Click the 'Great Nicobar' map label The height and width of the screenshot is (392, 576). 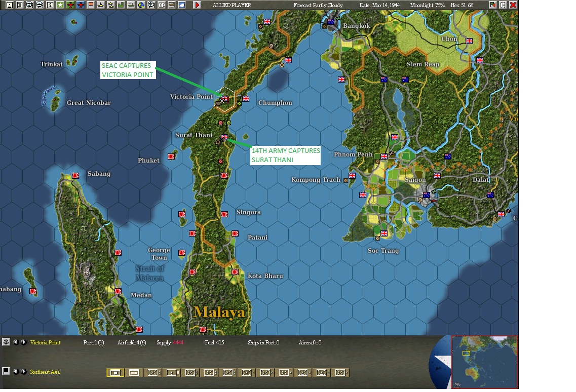click(89, 102)
